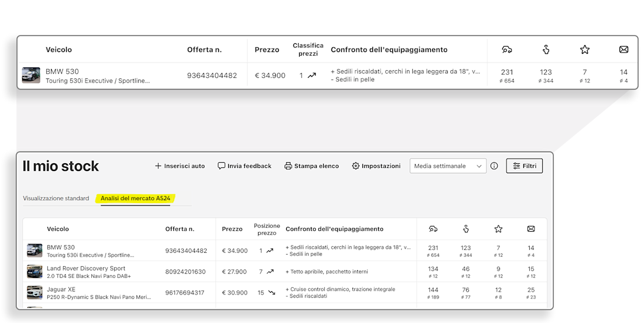Click Cruise control dinamico equipment text
644x323 pixels.
[341, 289]
